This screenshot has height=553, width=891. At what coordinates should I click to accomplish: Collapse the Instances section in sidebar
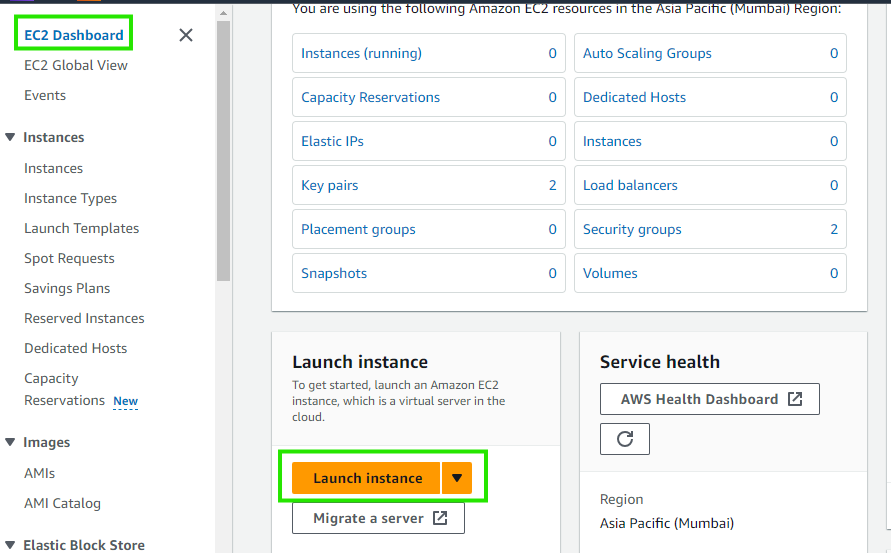(x=10, y=138)
